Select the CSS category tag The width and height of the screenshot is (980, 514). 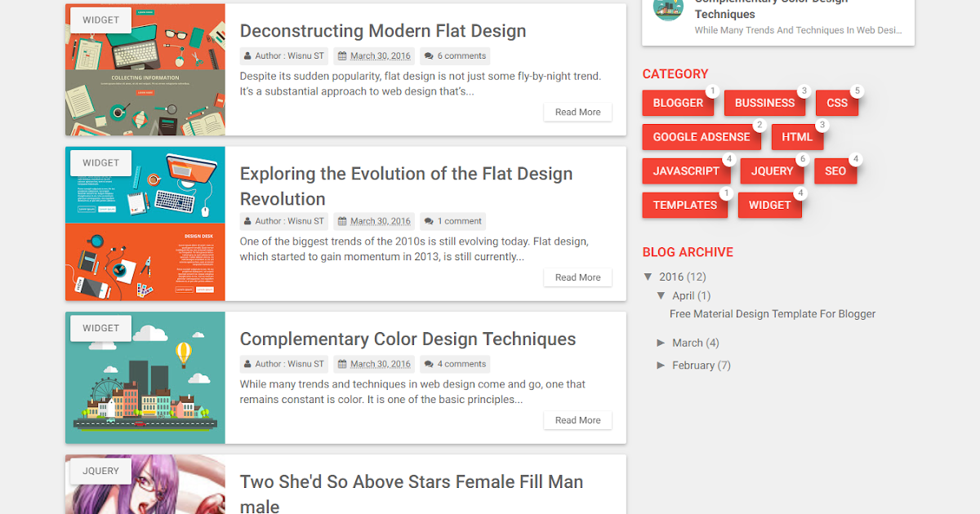[837, 103]
